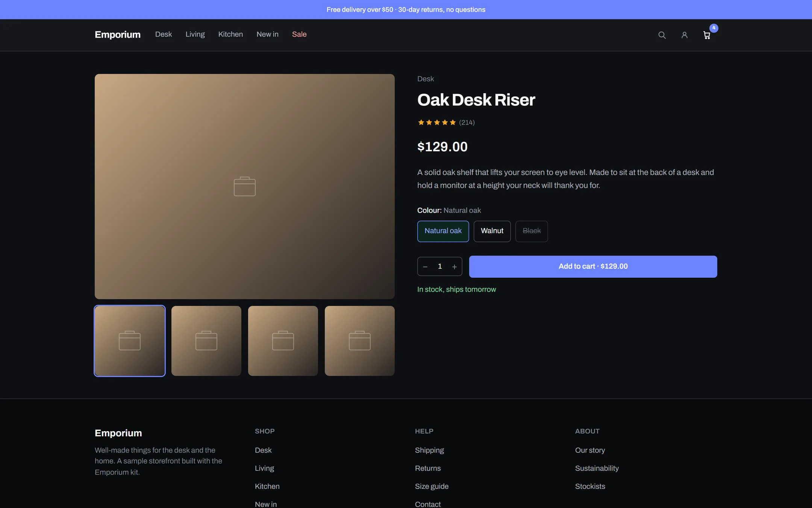Click the free delivery announcement banner
This screenshot has width=812, height=508.
406,9
